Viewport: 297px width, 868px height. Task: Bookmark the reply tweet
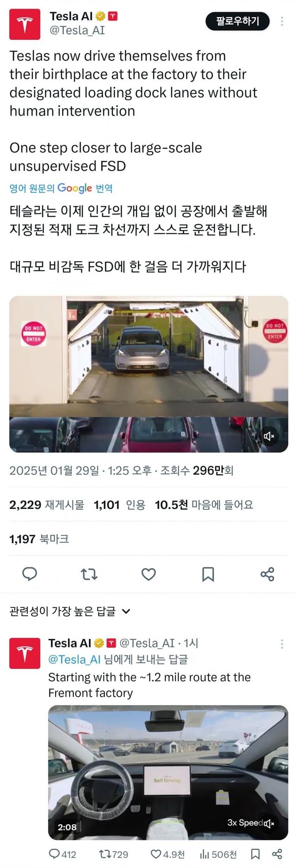pos(255,854)
